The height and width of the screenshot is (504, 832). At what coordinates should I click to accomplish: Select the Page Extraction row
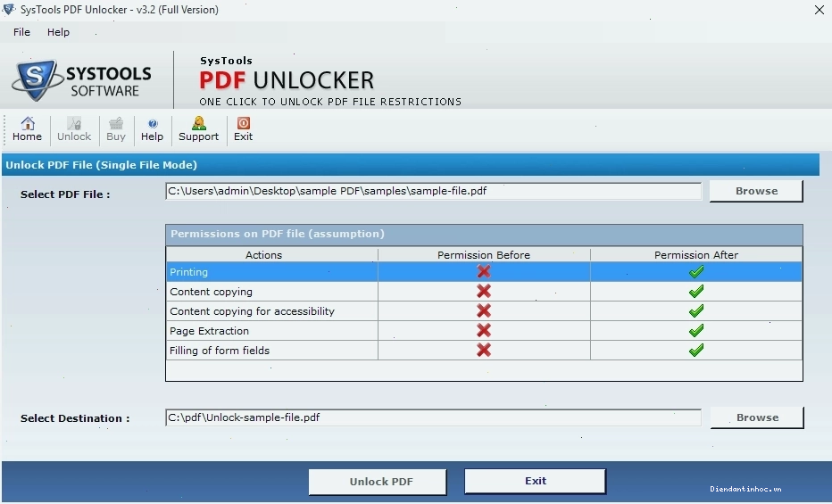(484, 331)
